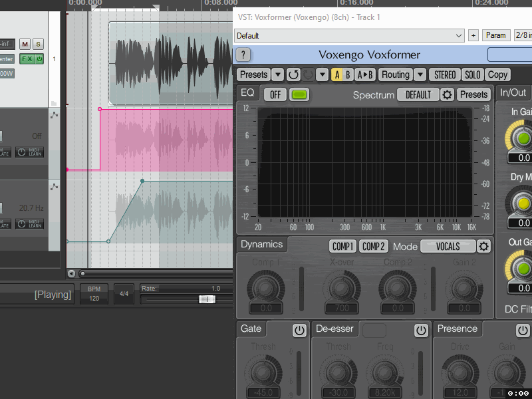The height and width of the screenshot is (399, 532).
Task: Click the Track 1 folder icon
Action: (x=54, y=103)
